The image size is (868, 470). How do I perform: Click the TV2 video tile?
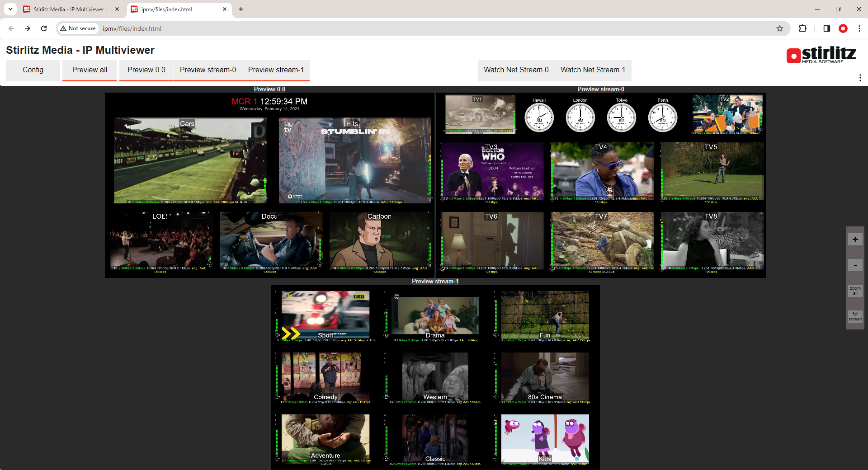point(727,114)
